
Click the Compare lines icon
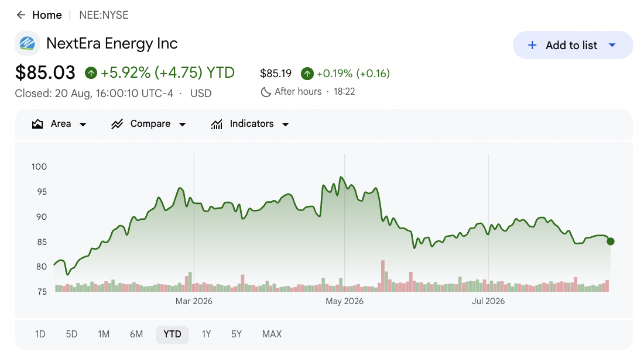[117, 124]
